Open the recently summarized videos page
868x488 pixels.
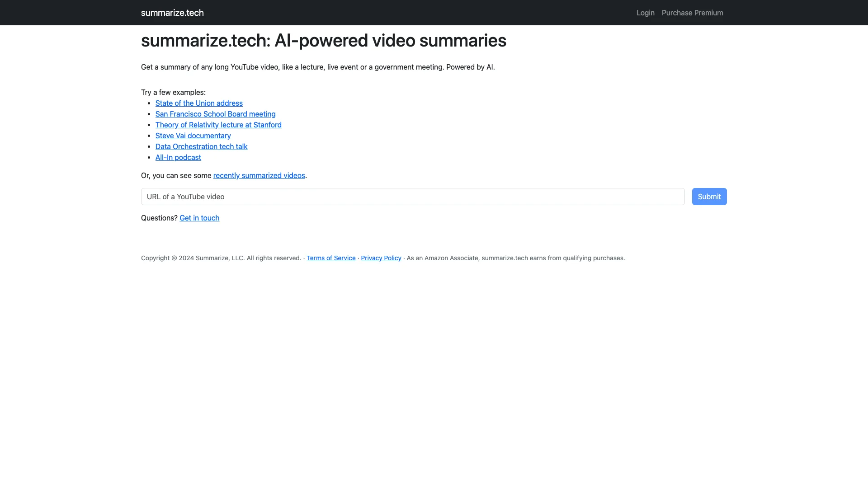pyautogui.click(x=259, y=175)
